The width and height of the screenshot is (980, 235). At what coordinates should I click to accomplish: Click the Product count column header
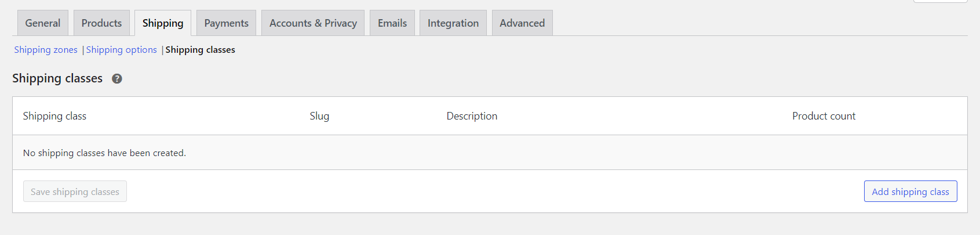[x=824, y=116]
